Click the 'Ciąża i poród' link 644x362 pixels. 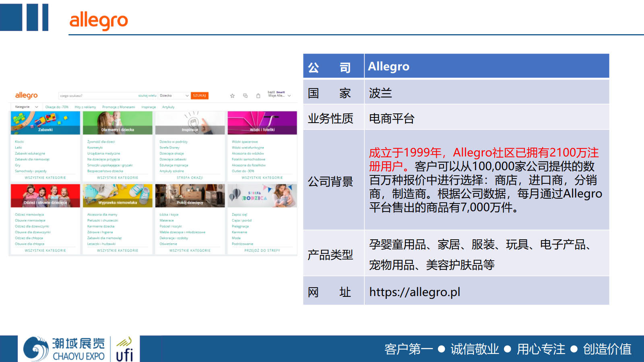pos(242,220)
